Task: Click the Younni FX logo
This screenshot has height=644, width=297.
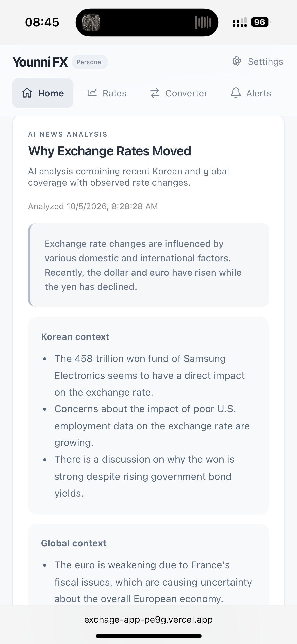Action: pos(40,62)
